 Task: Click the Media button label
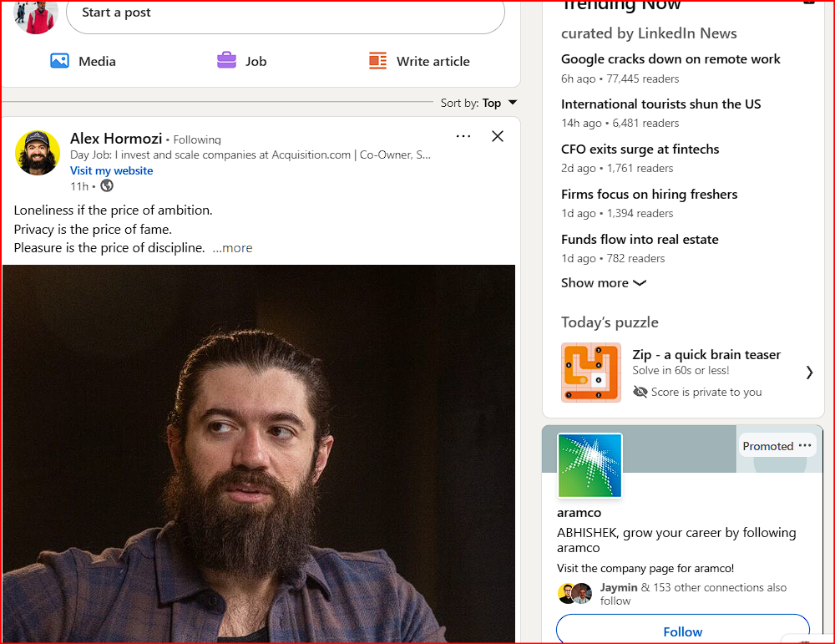(97, 61)
